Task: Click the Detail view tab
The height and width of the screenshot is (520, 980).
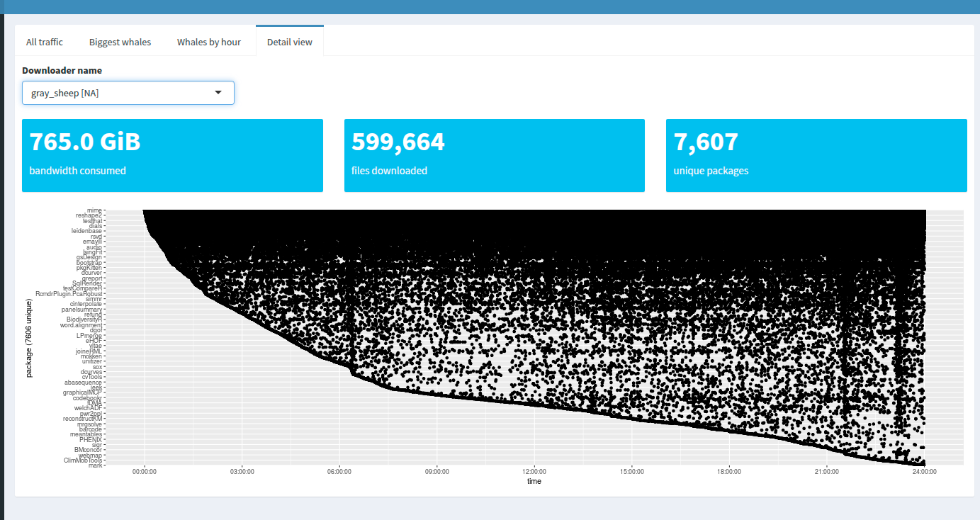Action: [290, 42]
